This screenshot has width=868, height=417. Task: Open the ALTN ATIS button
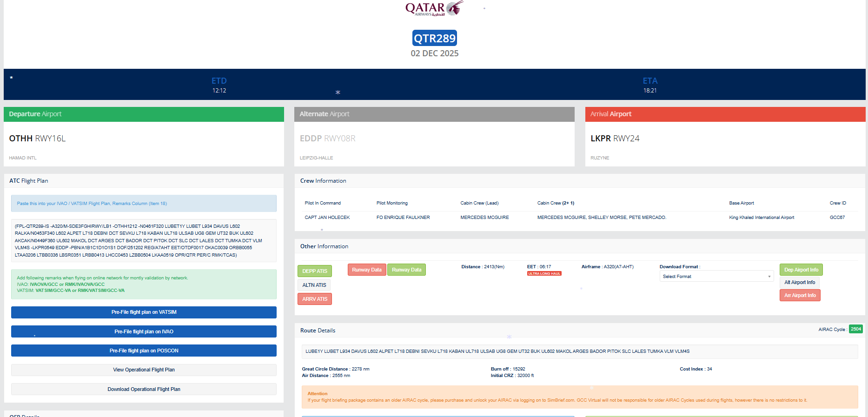(x=314, y=285)
